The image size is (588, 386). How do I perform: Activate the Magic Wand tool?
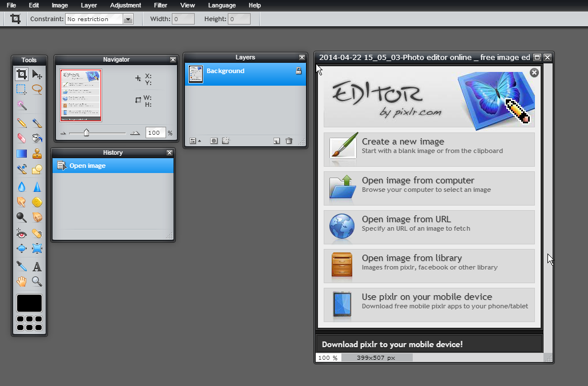click(21, 106)
